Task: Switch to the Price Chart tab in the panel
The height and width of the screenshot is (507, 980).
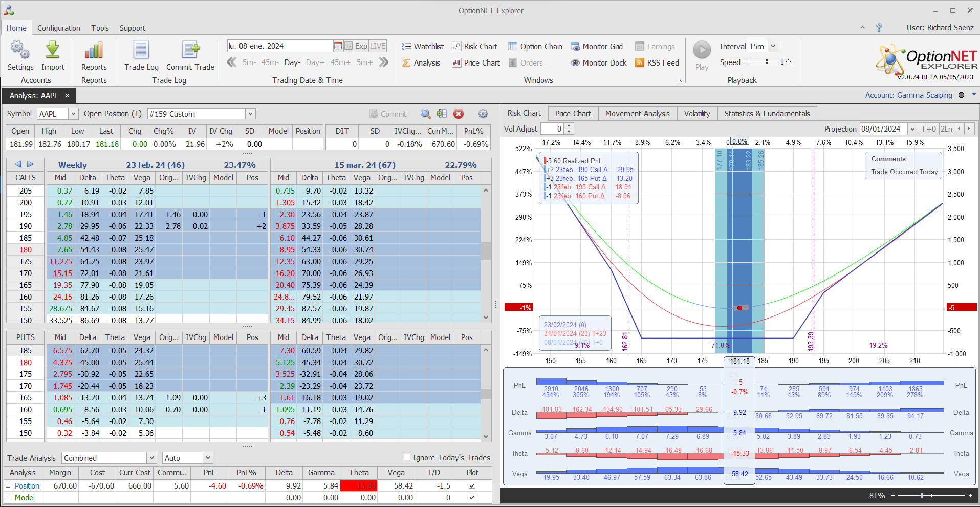Action: 573,114
